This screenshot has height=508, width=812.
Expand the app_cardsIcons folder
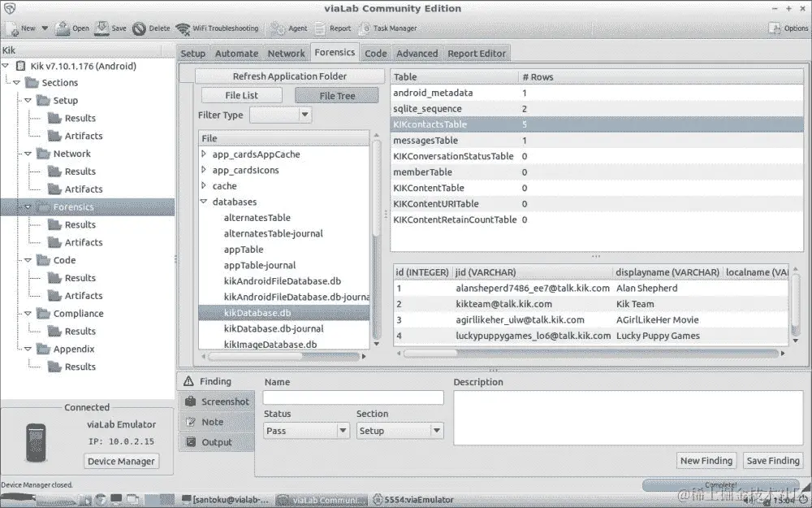tap(204, 170)
